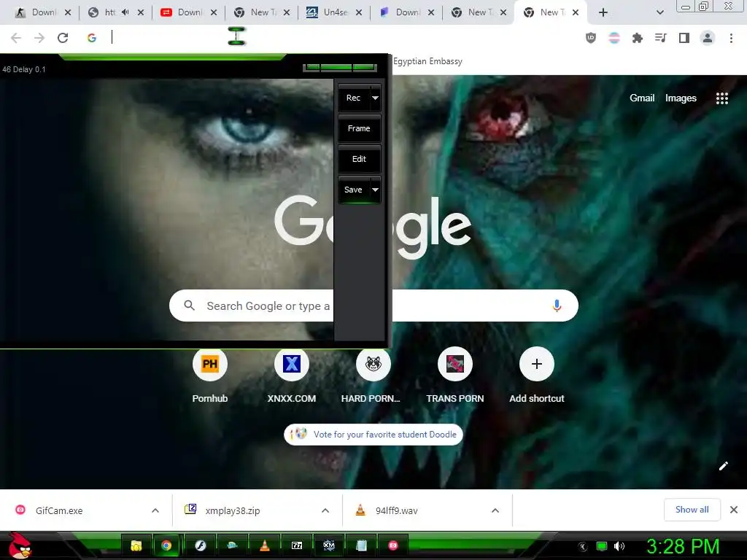Open the Angry Birds start button

pos(20,545)
